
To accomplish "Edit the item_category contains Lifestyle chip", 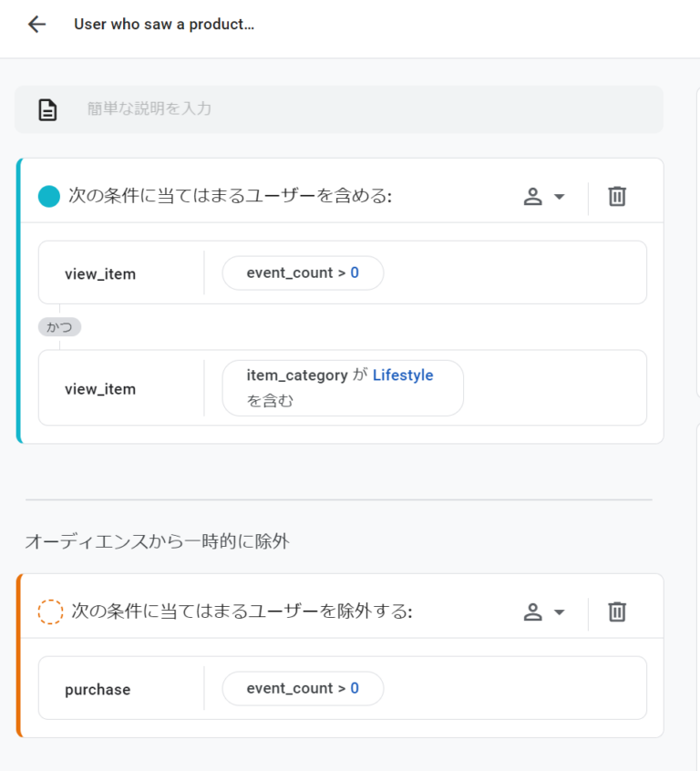I will pyautogui.click(x=342, y=388).
